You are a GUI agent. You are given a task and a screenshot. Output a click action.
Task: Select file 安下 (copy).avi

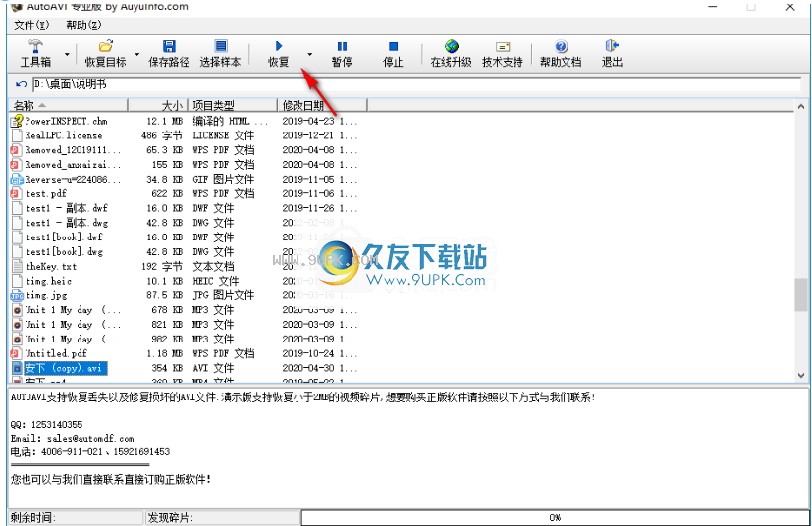[65, 368]
